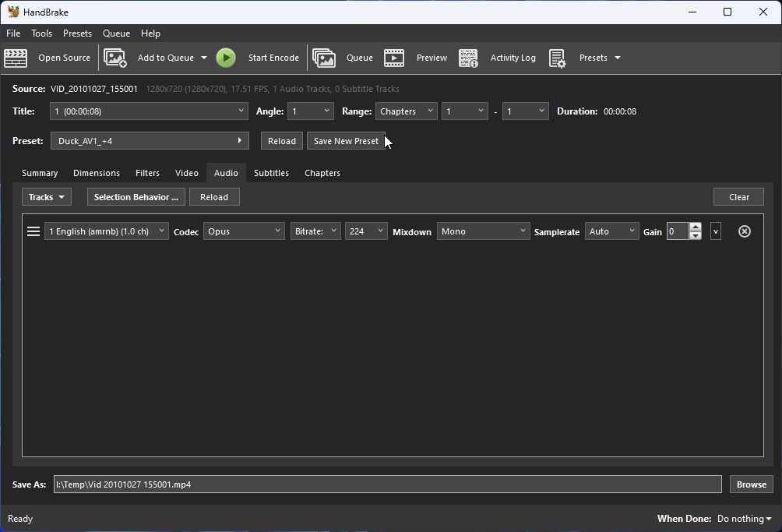Screen dimensions: 782x532
Task: Open a video with Open Source
Action: click(x=64, y=58)
